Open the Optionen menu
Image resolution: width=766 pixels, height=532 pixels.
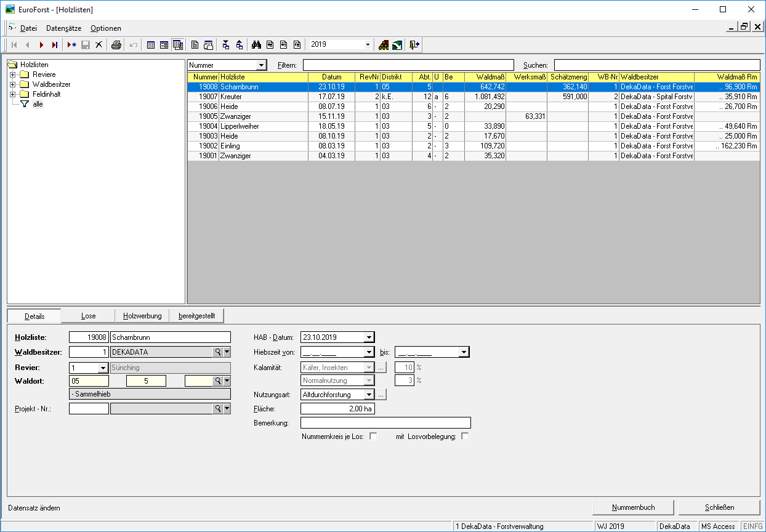coord(106,28)
